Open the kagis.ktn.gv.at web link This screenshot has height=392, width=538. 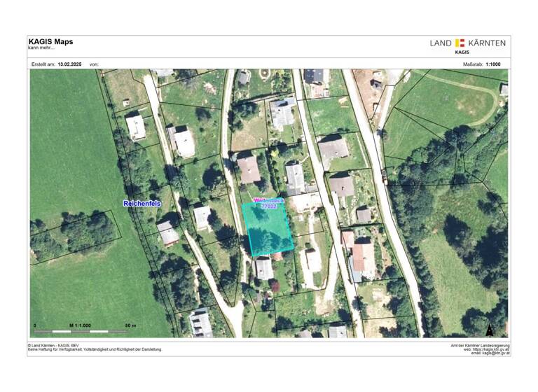tap(489, 349)
